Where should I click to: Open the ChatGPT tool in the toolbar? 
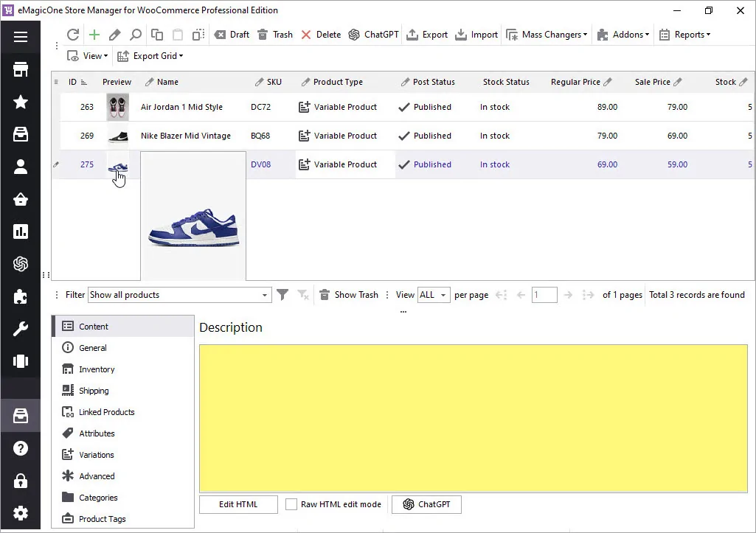(x=373, y=34)
